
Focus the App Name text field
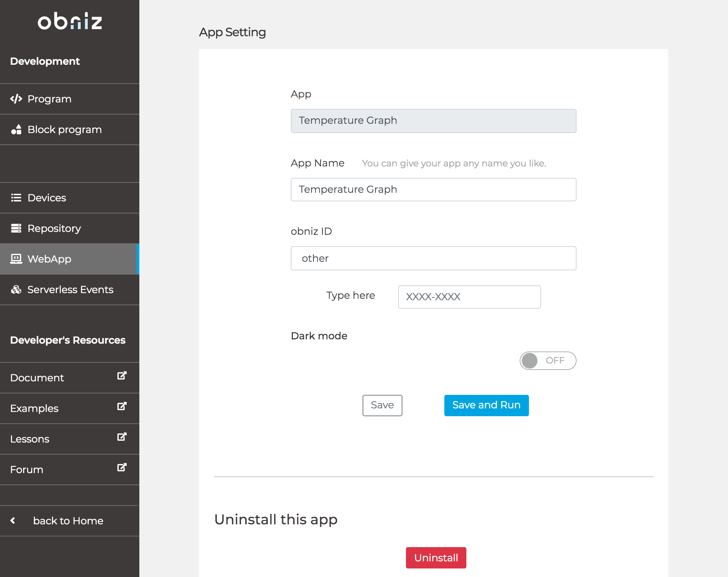pos(433,190)
